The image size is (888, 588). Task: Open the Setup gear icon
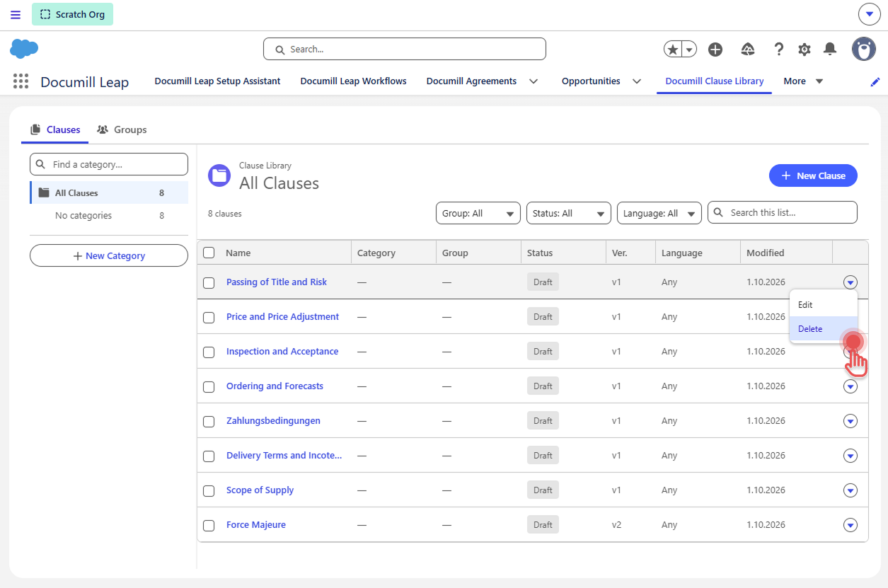805,49
